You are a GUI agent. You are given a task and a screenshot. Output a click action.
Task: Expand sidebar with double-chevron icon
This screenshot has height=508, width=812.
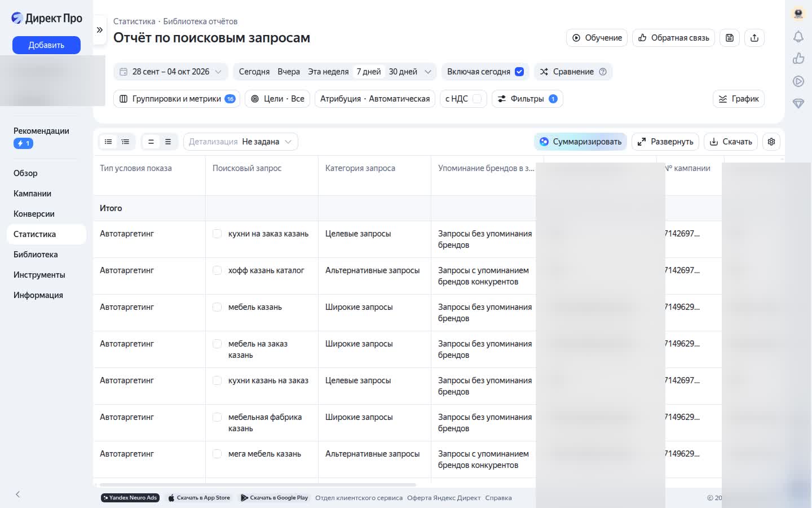coord(99,30)
